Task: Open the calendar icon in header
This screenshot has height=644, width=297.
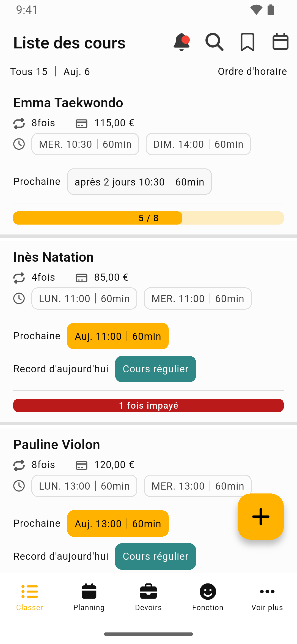Action: point(280,42)
